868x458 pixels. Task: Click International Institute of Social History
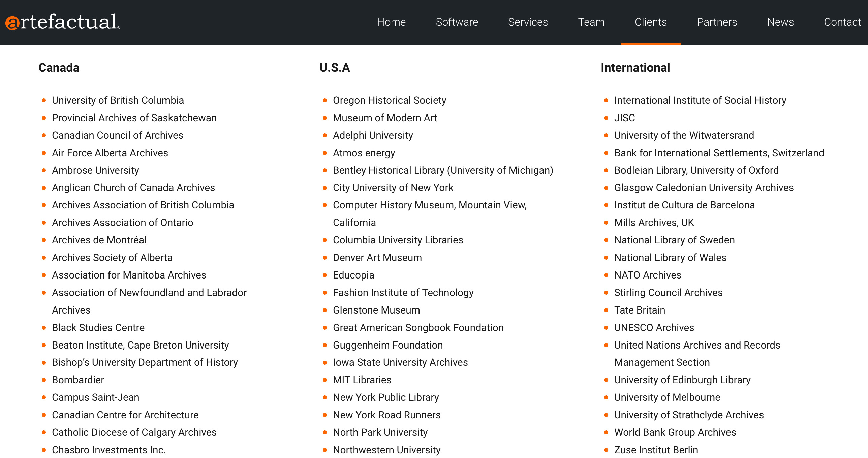pos(700,100)
